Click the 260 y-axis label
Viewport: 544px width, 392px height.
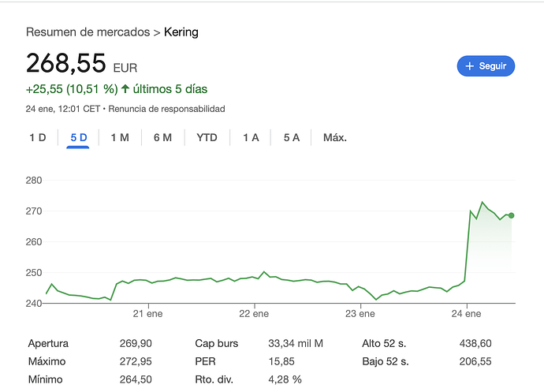34,242
